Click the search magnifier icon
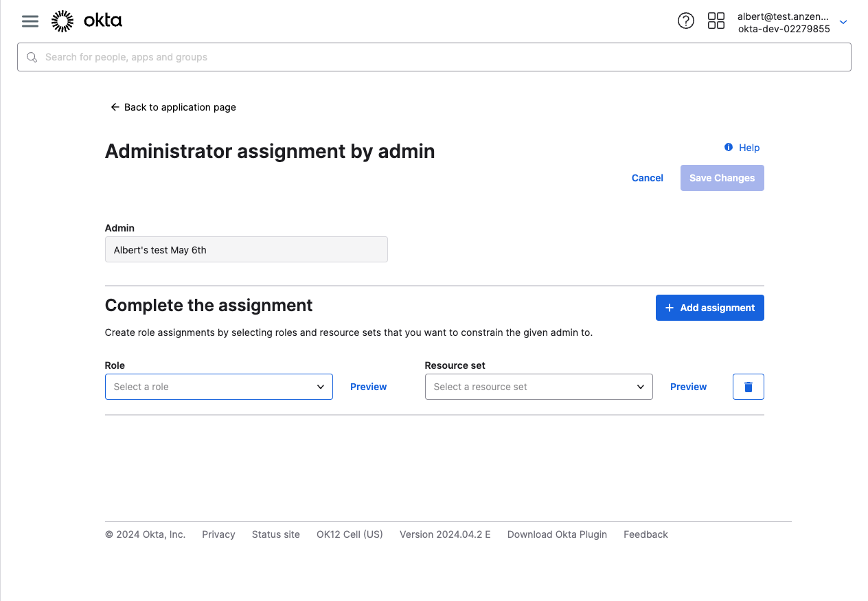868x601 pixels. (32, 57)
